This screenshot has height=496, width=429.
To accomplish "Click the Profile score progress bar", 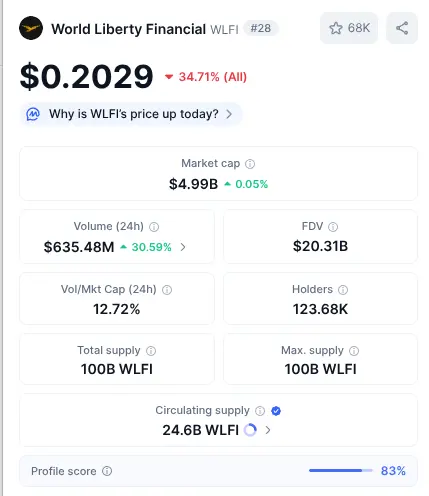I will (x=341, y=471).
